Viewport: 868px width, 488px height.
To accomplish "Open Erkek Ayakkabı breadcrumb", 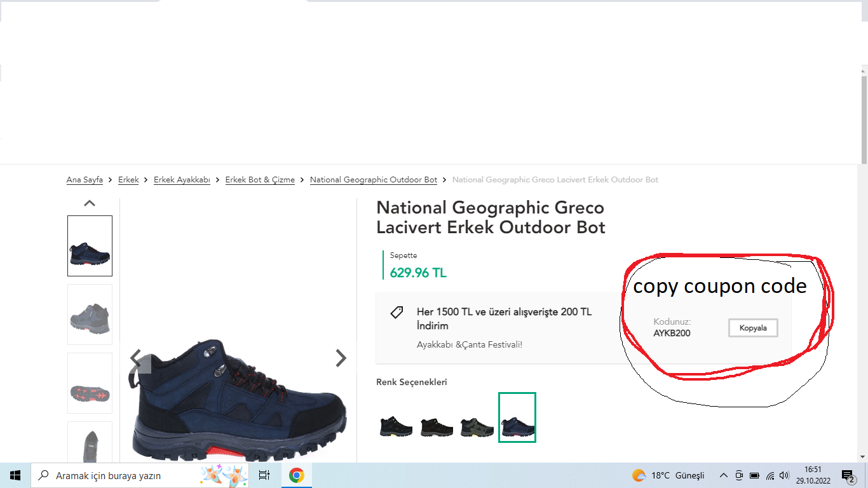I will 182,180.
